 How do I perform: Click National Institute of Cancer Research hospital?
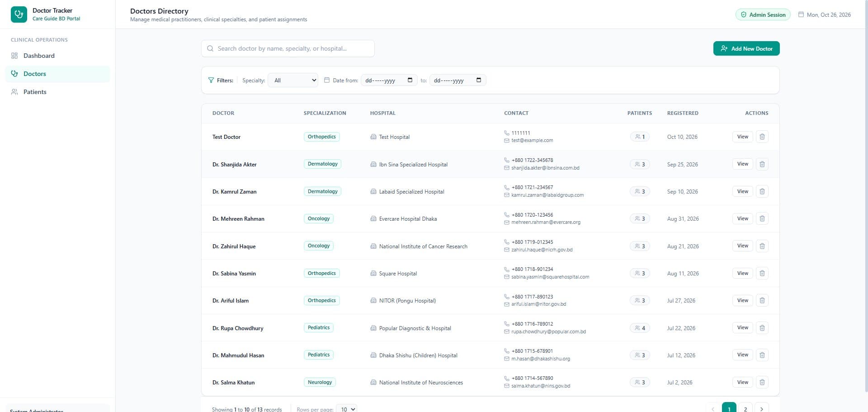(423, 246)
